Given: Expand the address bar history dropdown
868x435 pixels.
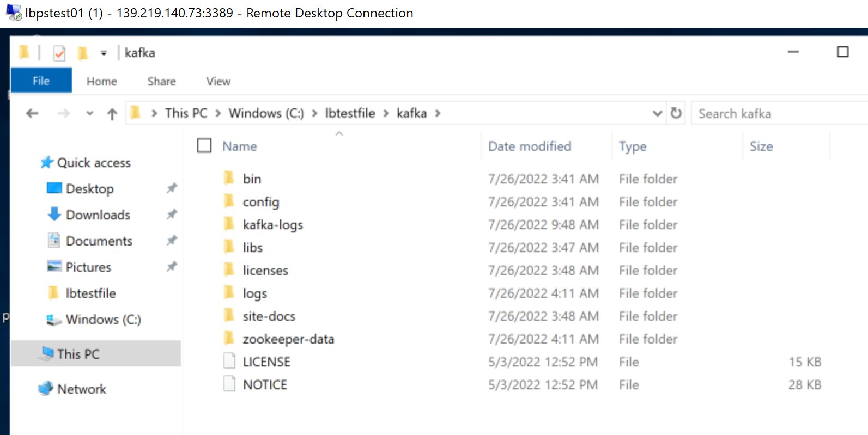Looking at the screenshot, I should click(657, 113).
